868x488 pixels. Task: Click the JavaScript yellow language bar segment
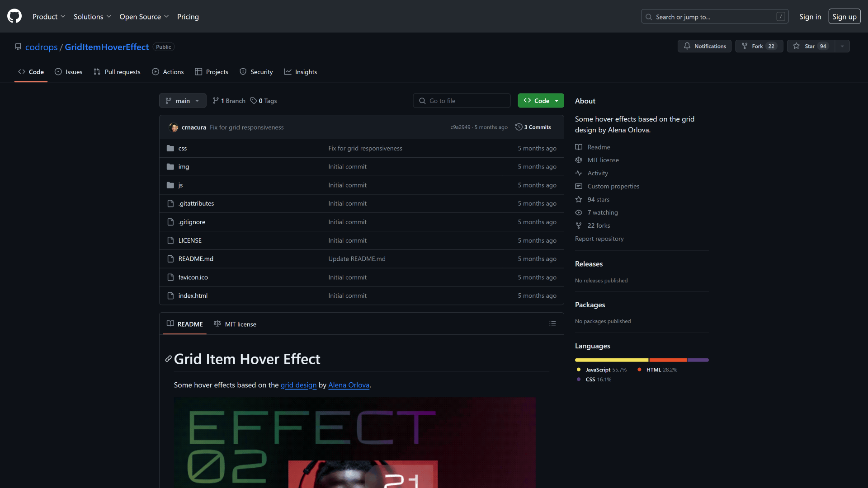coord(611,360)
